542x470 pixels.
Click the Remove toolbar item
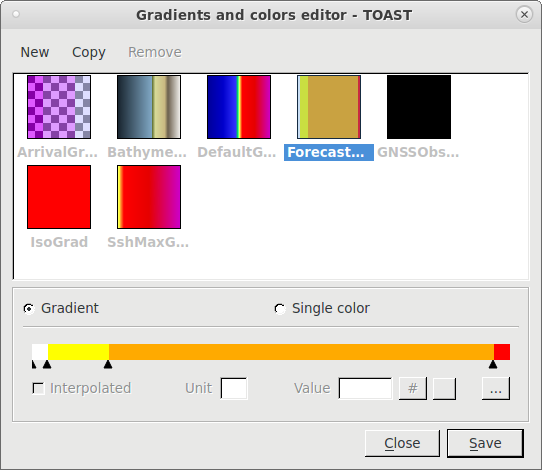[x=155, y=52]
